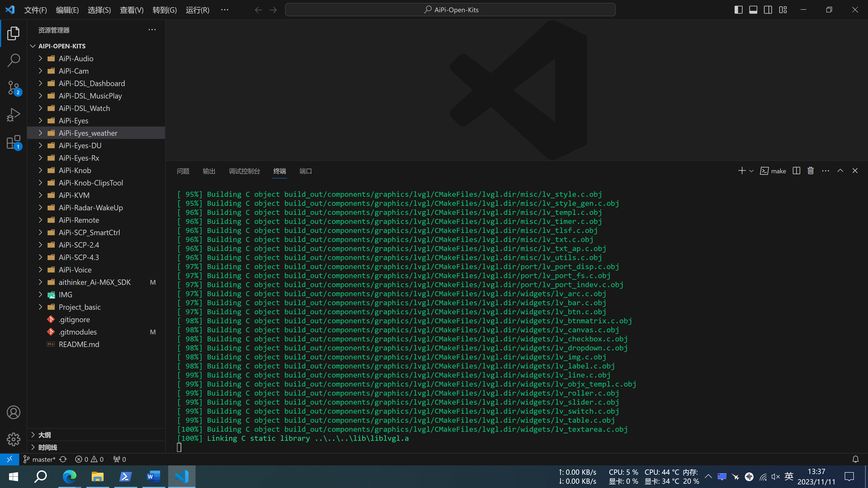Switch to the 调试控制台 panel tab
Viewport: 868px width, 488px height.
pyautogui.click(x=244, y=171)
